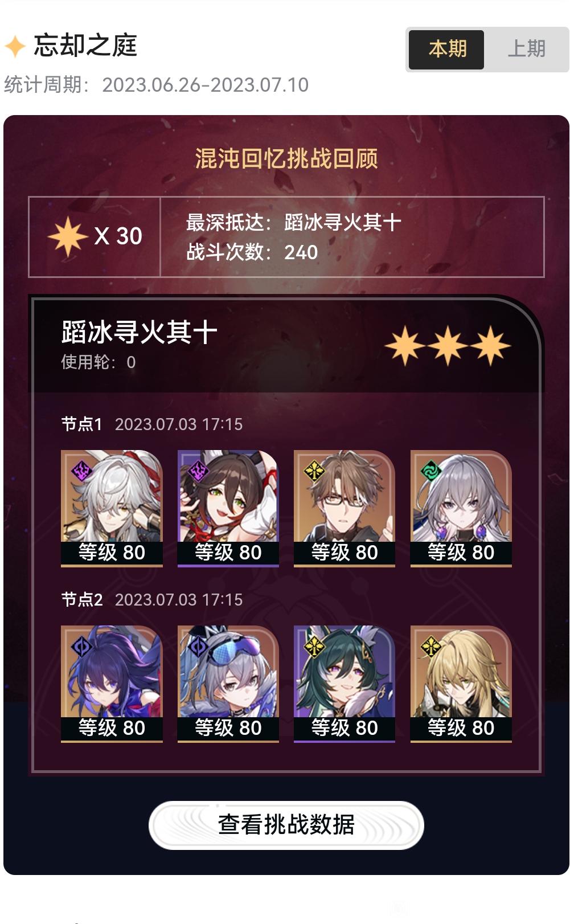The width and height of the screenshot is (570, 924).
Task: Select glasses-wearing character portrait in node 1
Action: (345, 508)
